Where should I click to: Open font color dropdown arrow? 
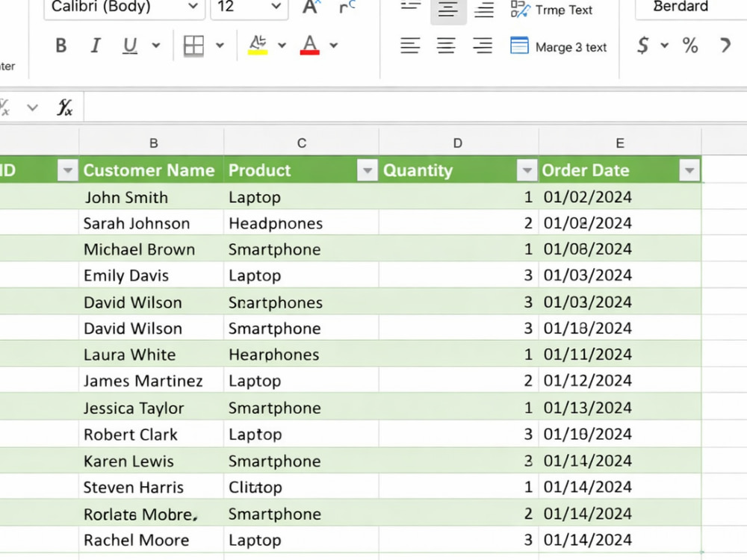pos(333,46)
